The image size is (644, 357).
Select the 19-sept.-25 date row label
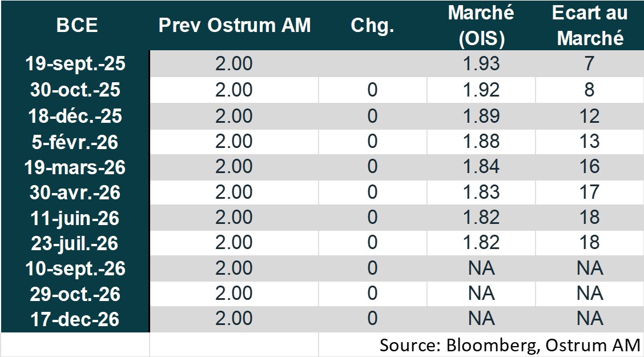[75, 64]
